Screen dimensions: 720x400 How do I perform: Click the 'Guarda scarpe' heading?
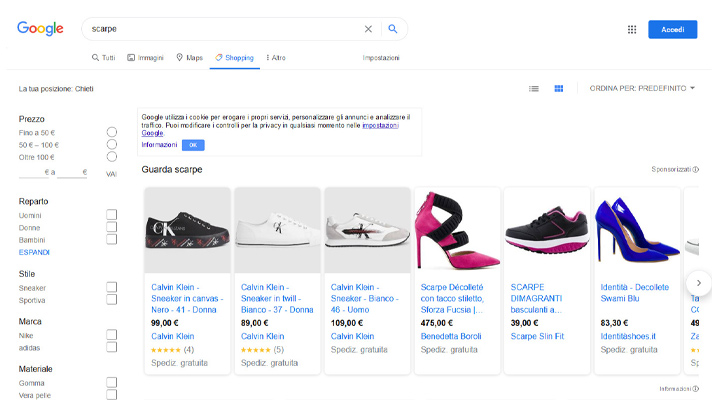click(x=172, y=169)
